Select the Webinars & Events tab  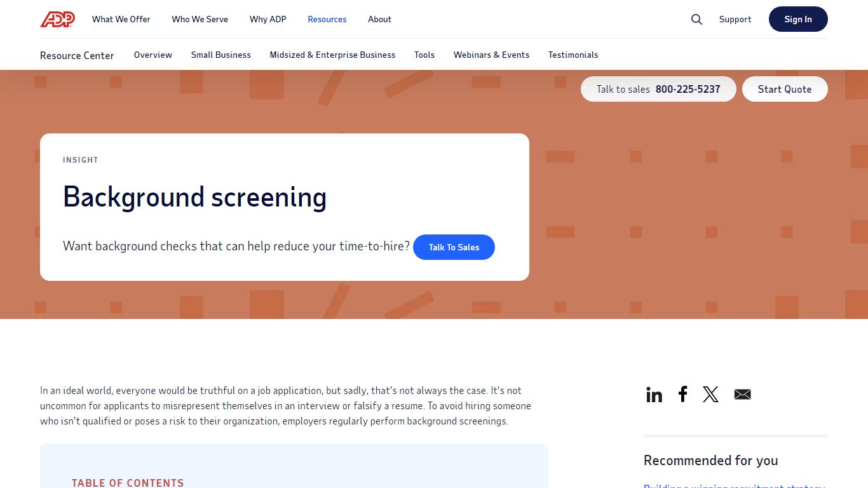491,55
